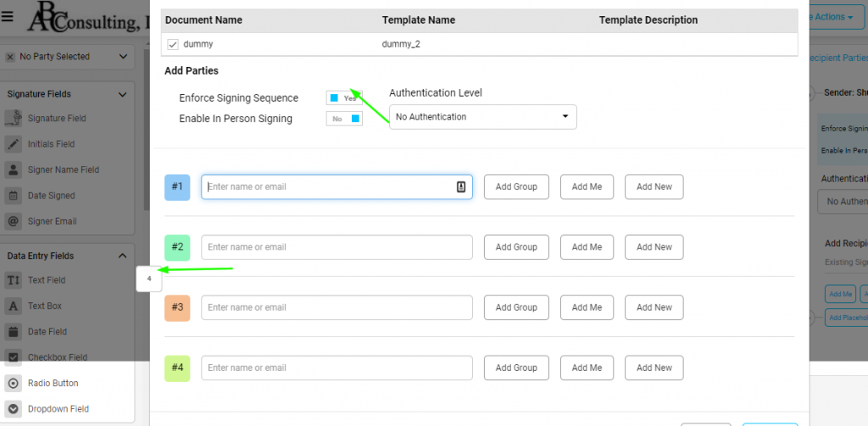Focus party #3 name or email field
The width and height of the screenshot is (868, 426).
(x=337, y=307)
